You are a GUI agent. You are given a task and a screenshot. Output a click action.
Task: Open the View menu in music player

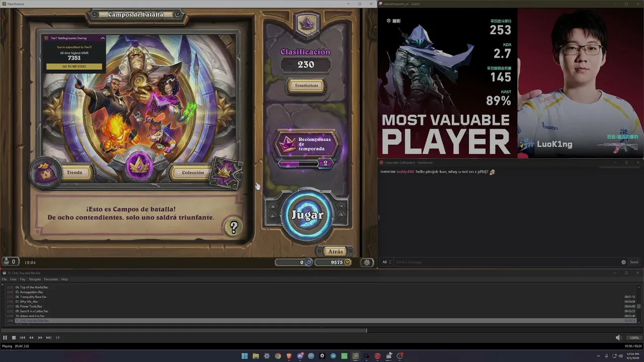13,280
